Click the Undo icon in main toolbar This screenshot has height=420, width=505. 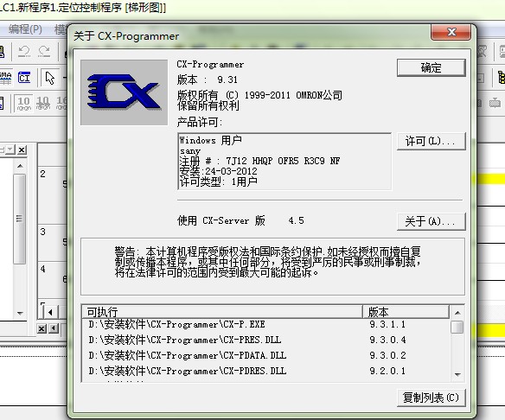coord(24,52)
